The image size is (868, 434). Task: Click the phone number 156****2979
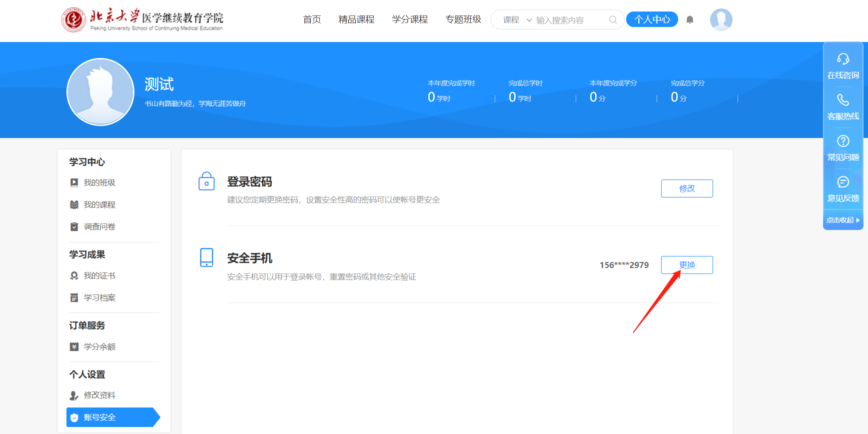click(624, 265)
